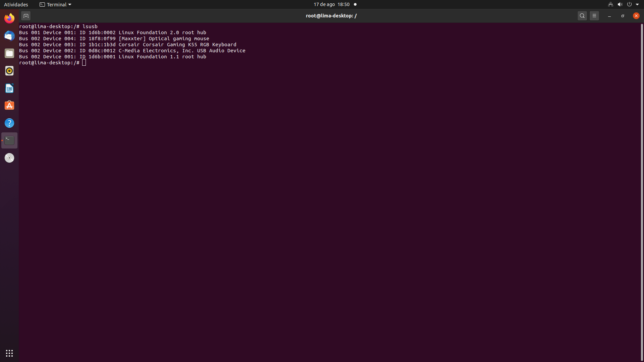Select the Terminal dock icon
Image resolution: width=644 pixels, height=362 pixels.
pos(9,140)
